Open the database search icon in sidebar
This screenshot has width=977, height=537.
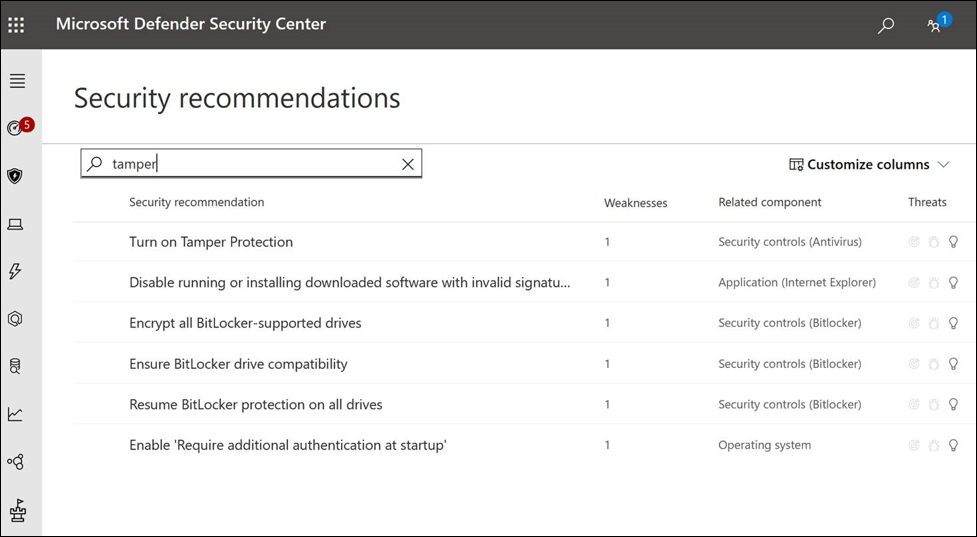15,366
